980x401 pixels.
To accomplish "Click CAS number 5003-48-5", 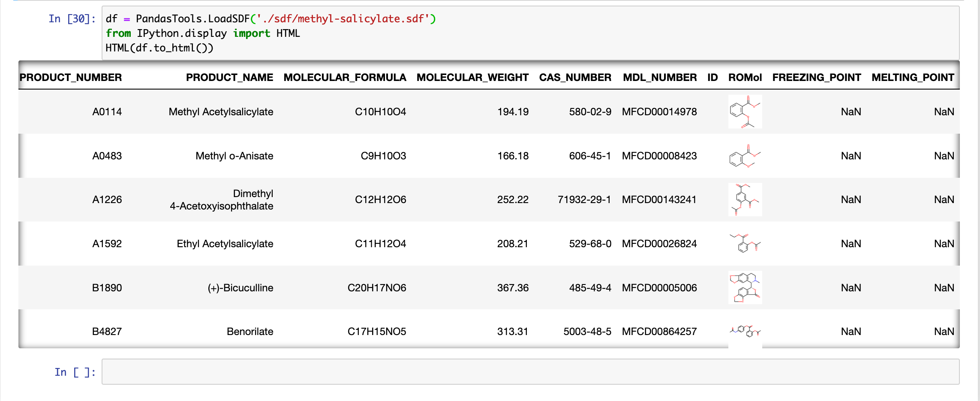I will 587,332.
